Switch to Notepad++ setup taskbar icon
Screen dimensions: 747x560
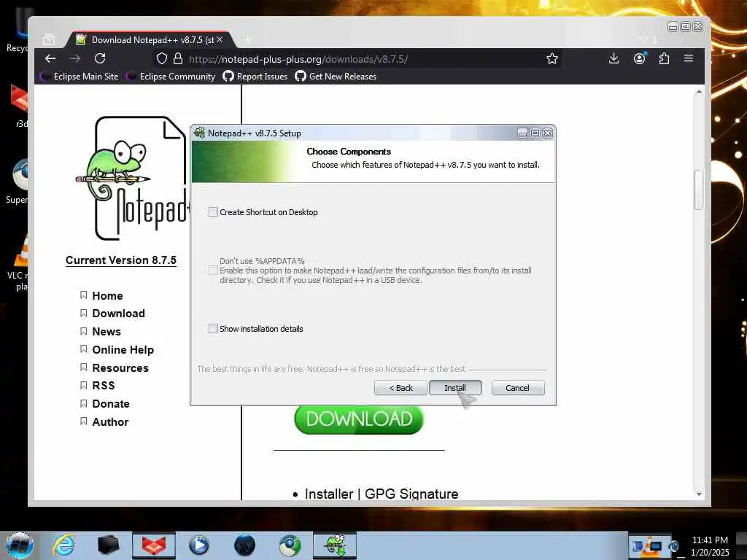click(x=335, y=545)
